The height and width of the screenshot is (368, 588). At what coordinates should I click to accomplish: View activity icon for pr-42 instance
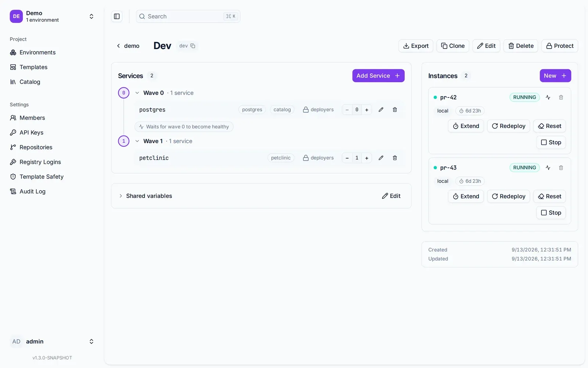pyautogui.click(x=548, y=97)
